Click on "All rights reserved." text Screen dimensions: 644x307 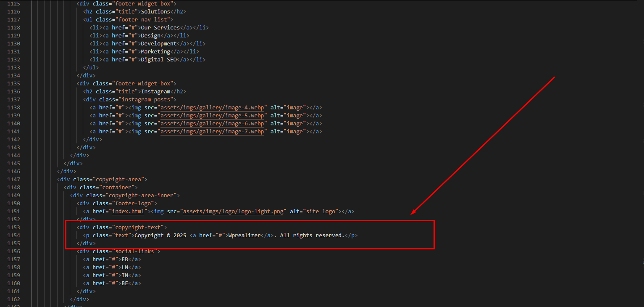[312, 236]
